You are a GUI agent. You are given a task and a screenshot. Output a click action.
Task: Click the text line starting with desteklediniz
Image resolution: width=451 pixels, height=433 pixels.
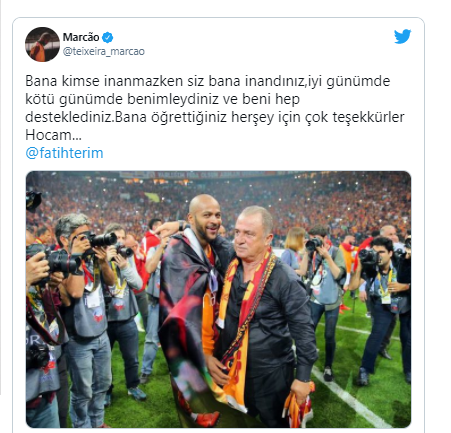215,117
